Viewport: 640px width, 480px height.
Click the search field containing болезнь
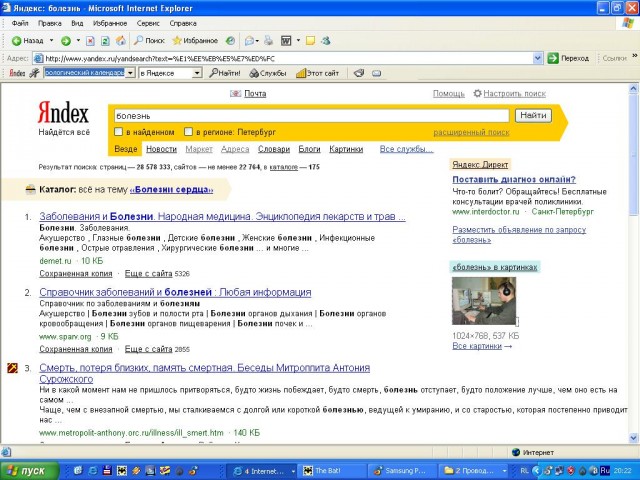tap(311, 116)
